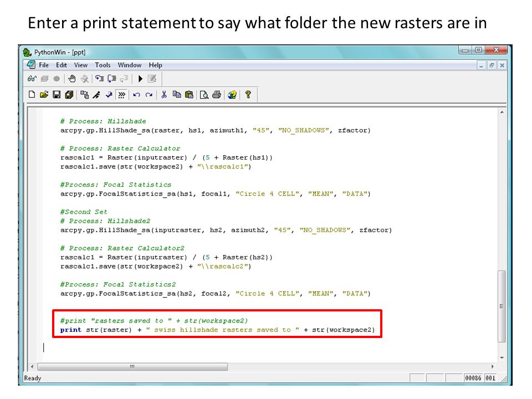Open a file using the folder icon
The height and width of the screenshot is (399, 532).
44,95
